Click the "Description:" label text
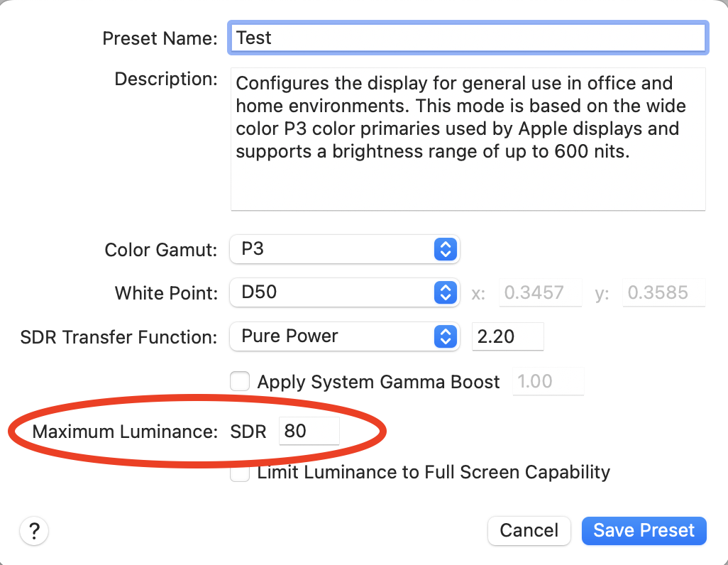The image size is (728, 565). [x=165, y=78]
